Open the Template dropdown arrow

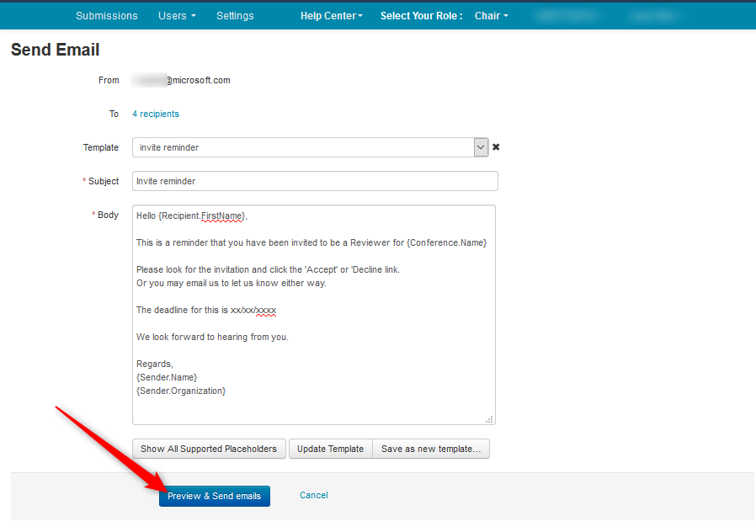click(x=481, y=147)
